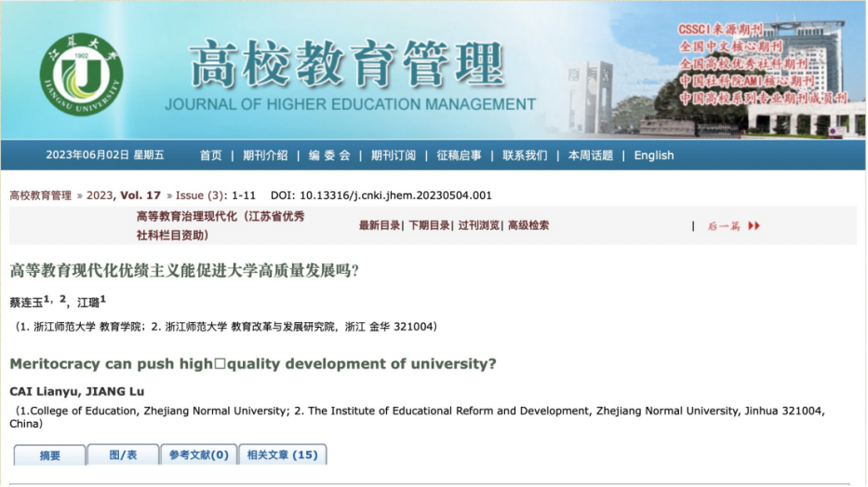Image resolution: width=868 pixels, height=487 pixels.
Task: Open the 高等教育治理现代化 column link
Action: pos(220,226)
